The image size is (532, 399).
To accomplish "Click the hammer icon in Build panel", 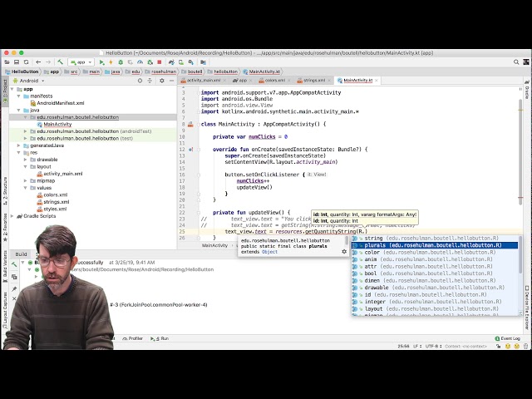I will tap(14, 264).
